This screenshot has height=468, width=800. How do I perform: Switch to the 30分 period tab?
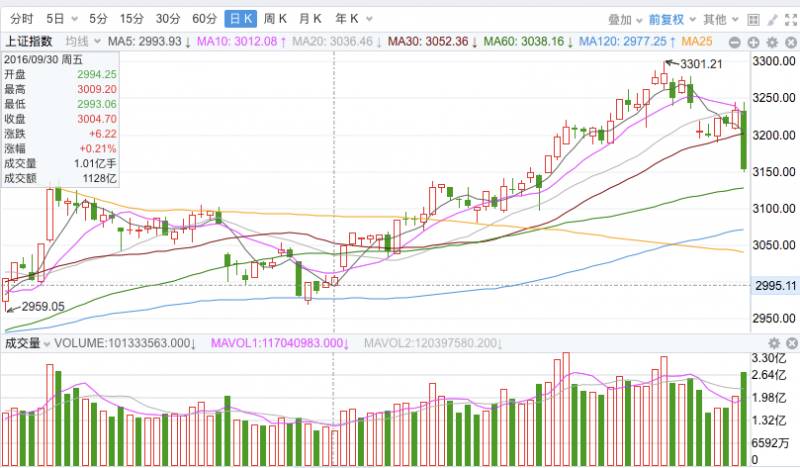(x=168, y=19)
